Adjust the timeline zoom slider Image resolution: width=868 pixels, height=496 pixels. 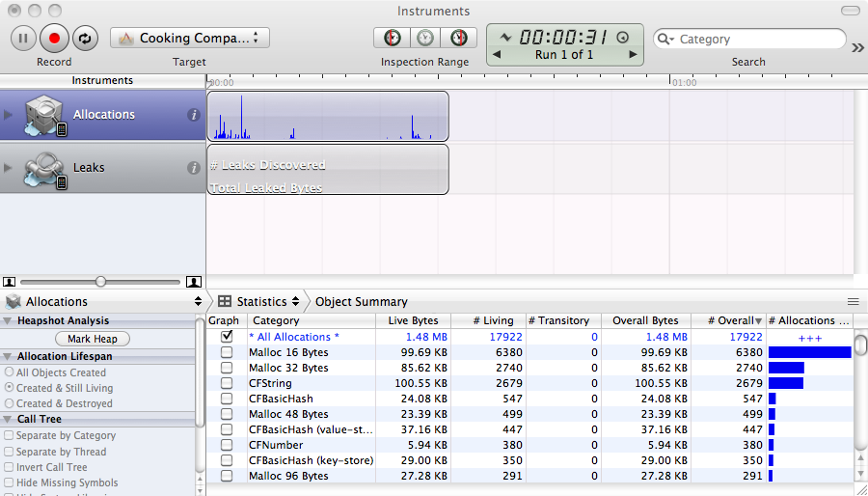(x=100, y=282)
